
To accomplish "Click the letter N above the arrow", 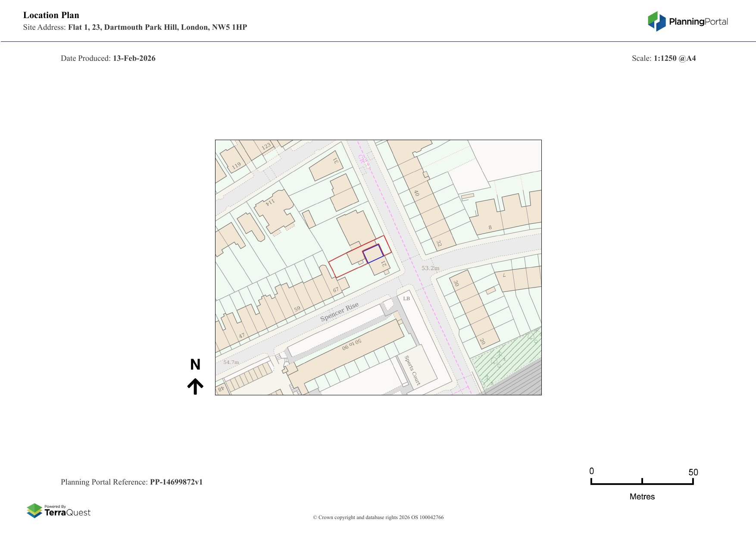I will (195, 365).
